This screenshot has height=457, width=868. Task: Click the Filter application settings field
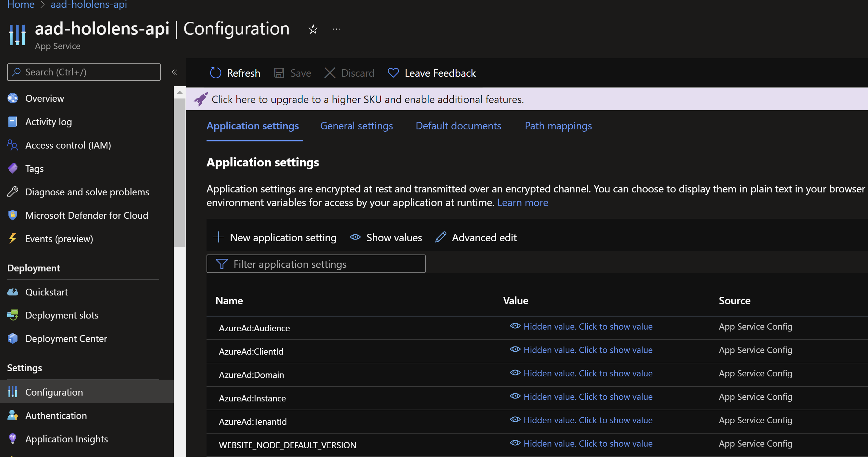(x=316, y=264)
